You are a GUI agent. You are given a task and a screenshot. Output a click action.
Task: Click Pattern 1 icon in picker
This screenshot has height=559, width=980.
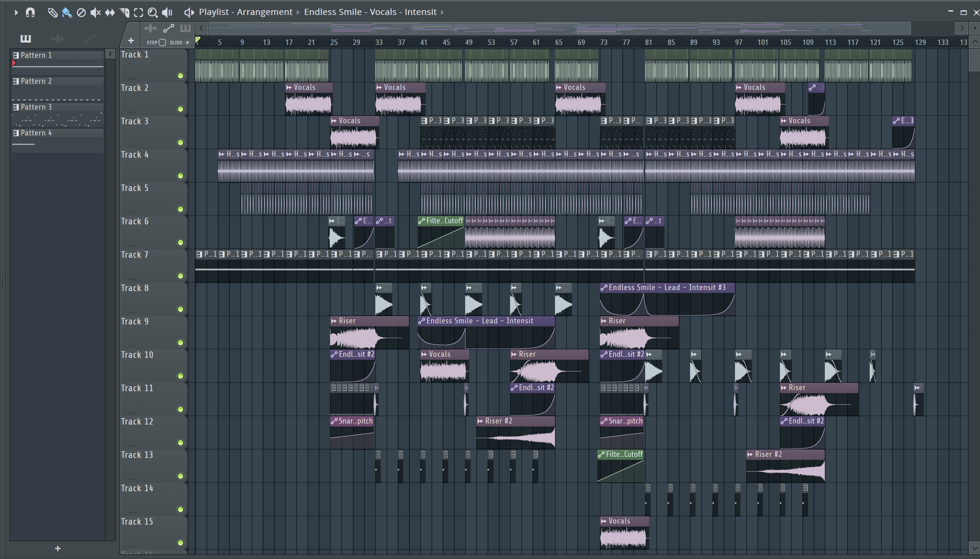click(x=16, y=55)
